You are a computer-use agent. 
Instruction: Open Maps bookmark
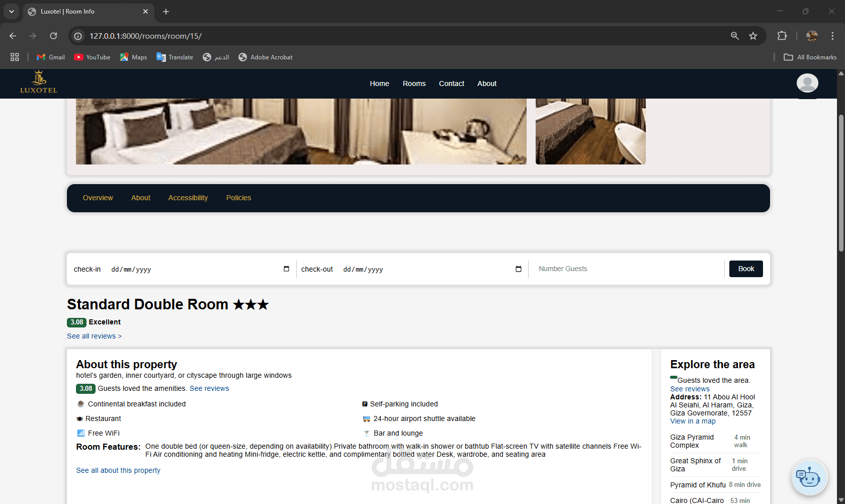(x=133, y=57)
